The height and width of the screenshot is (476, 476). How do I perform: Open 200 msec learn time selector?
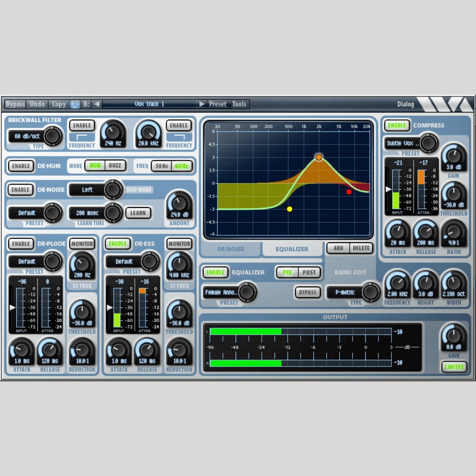pos(96,213)
